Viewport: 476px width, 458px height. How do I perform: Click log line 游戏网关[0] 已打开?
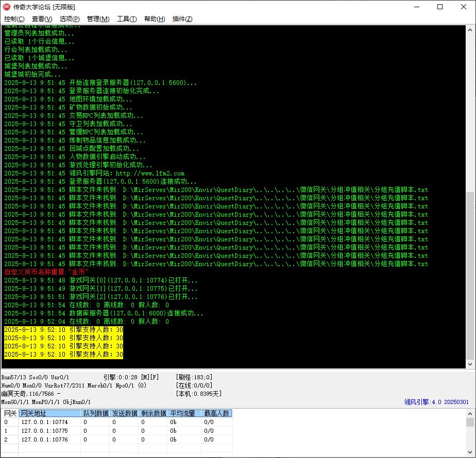pyautogui.click(x=101, y=280)
